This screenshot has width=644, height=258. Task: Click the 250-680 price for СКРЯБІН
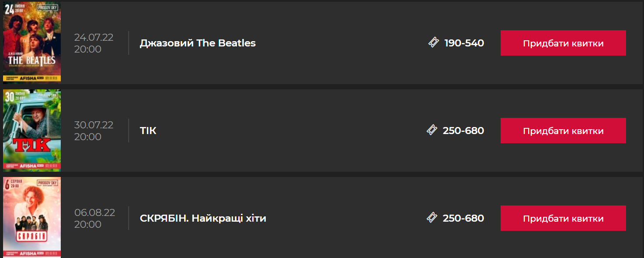(463, 218)
